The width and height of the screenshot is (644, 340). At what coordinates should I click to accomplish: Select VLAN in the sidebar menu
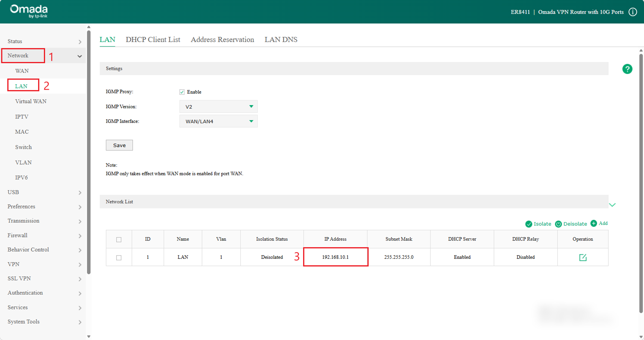[23, 162]
